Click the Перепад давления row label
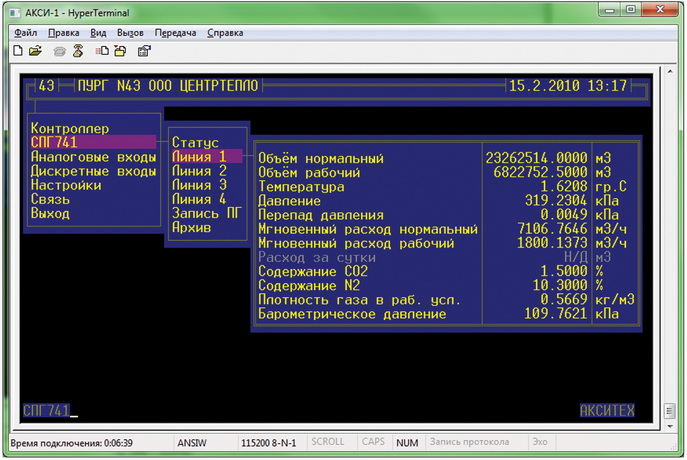The image size is (687, 460). (x=321, y=215)
